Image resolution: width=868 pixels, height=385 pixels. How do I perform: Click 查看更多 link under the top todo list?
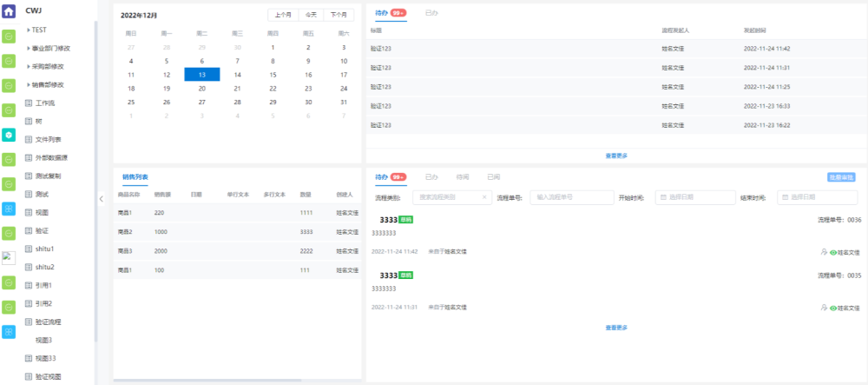click(615, 156)
